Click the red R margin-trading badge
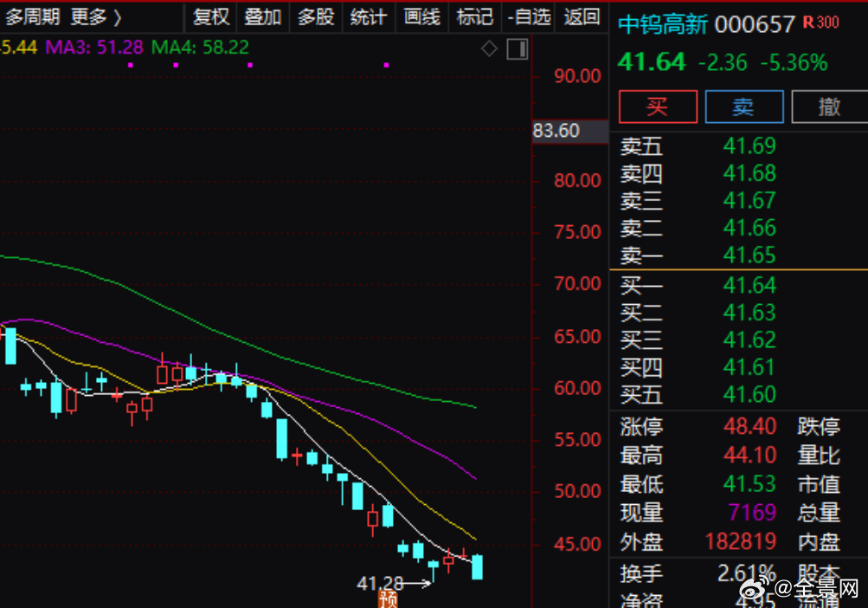The image size is (868, 608). (x=808, y=23)
